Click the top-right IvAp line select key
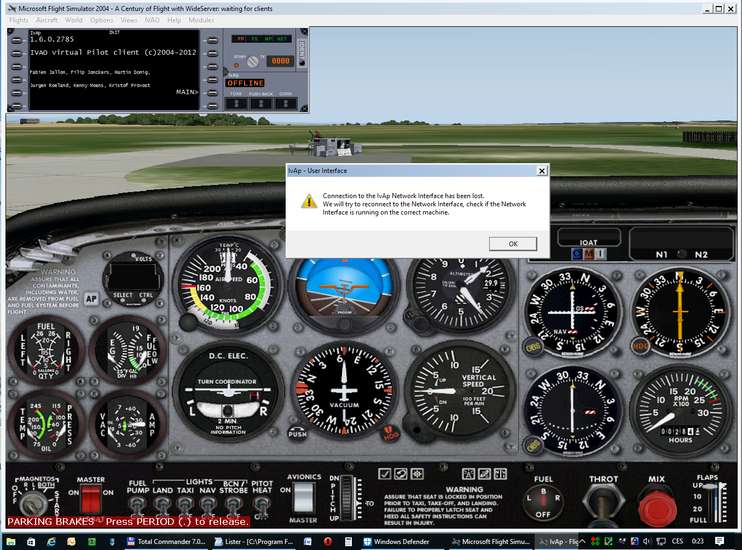 (x=212, y=41)
